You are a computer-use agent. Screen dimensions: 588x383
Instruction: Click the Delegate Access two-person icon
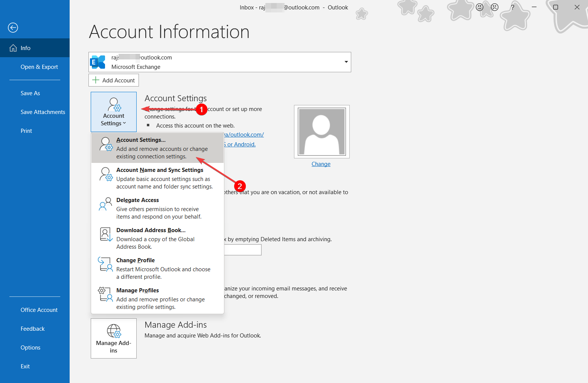pos(105,204)
